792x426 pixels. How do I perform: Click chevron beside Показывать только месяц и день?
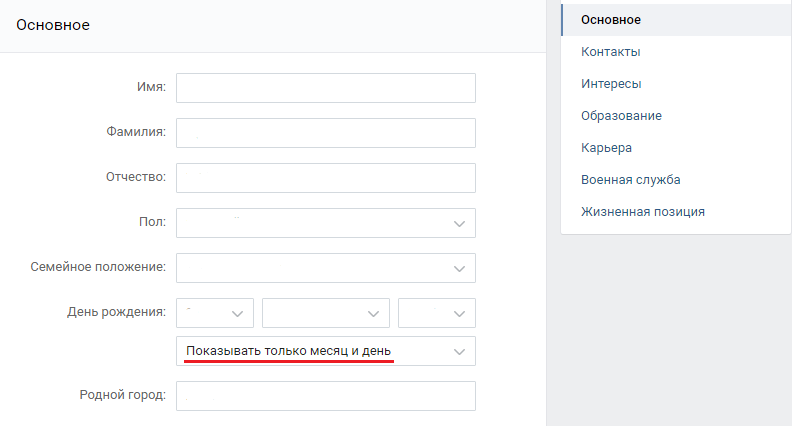pos(459,352)
